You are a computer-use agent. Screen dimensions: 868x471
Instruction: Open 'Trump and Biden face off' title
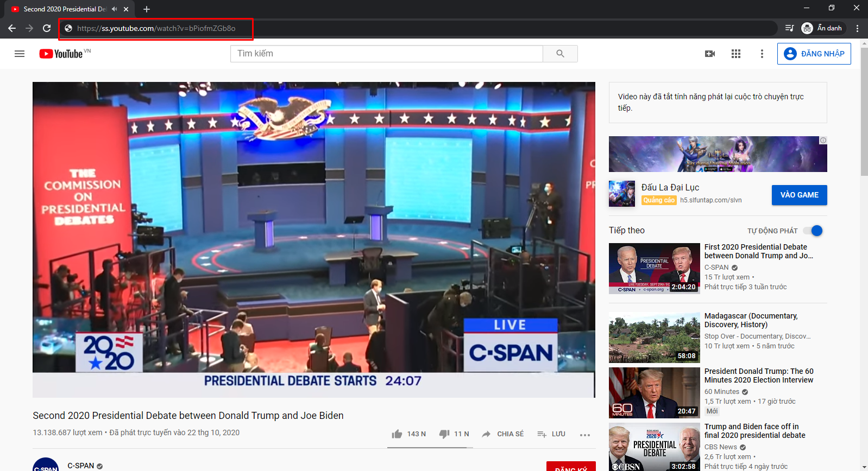point(755,431)
